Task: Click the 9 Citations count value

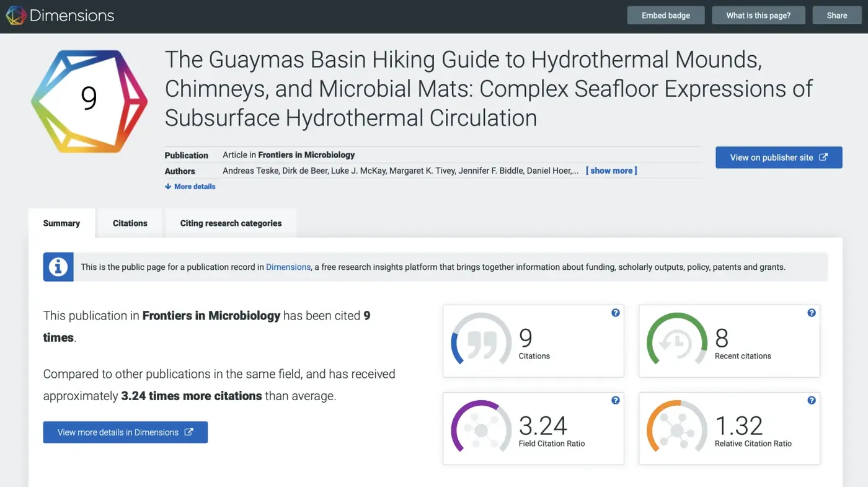Action: click(x=526, y=338)
